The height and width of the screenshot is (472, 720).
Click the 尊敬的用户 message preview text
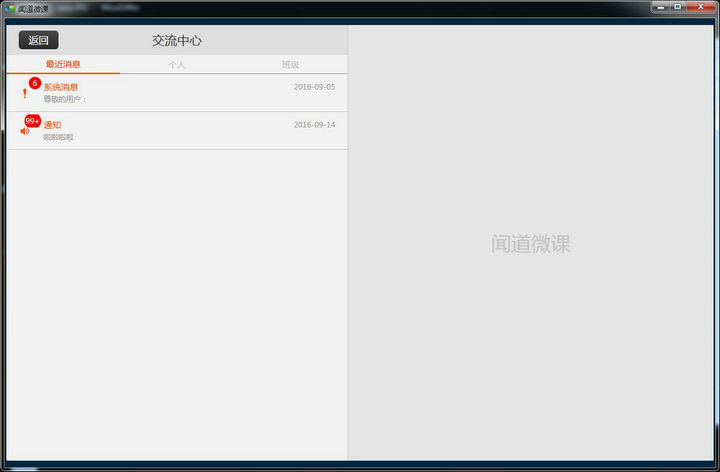pos(65,99)
